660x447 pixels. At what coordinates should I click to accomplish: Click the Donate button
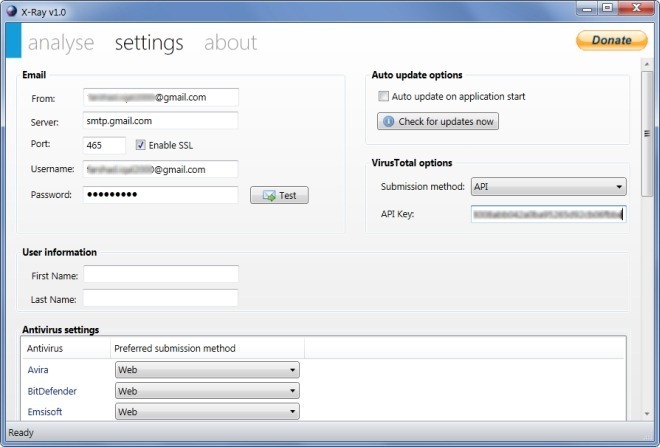612,40
